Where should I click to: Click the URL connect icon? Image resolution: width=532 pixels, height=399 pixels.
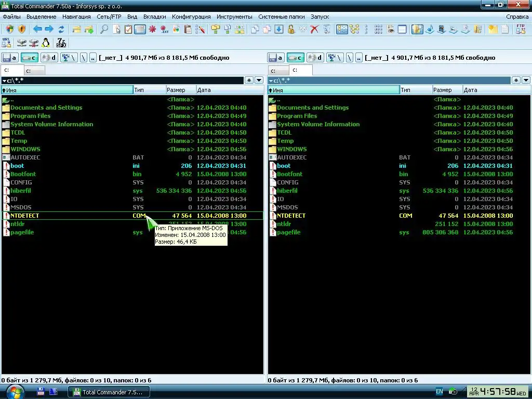tap(6, 43)
